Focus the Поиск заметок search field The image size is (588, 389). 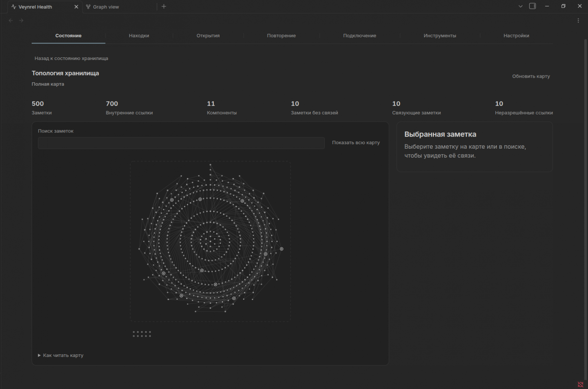pyautogui.click(x=181, y=143)
